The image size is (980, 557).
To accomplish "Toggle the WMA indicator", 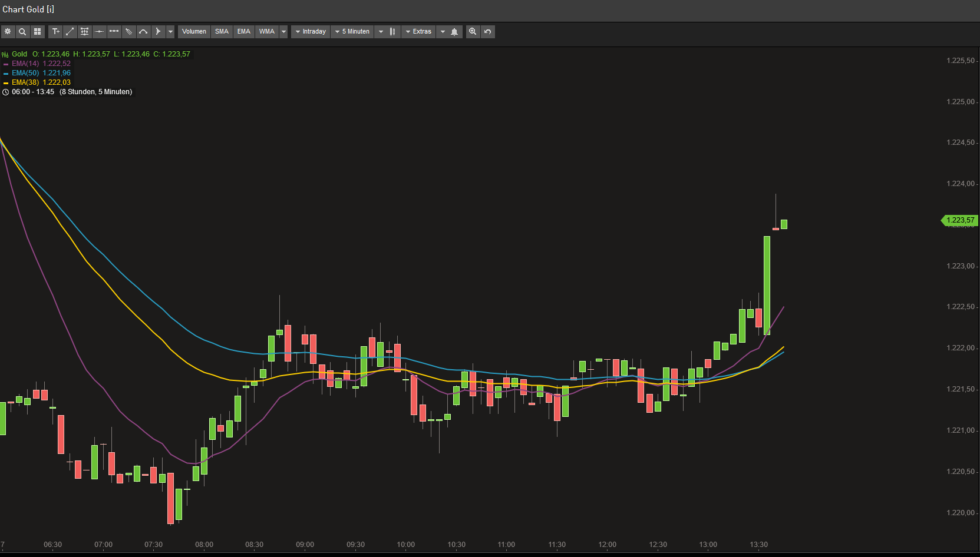I will pyautogui.click(x=266, y=32).
